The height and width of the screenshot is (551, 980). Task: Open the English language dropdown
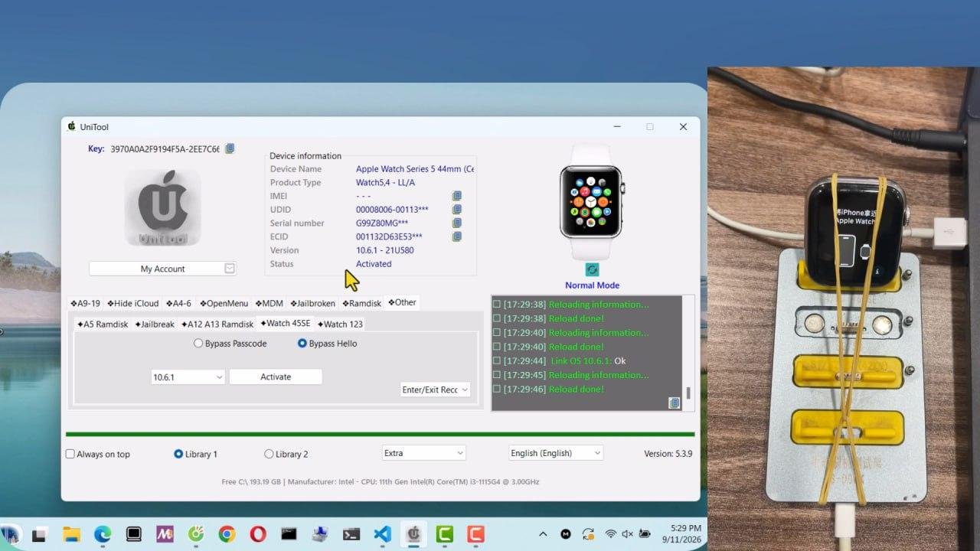[x=556, y=453]
